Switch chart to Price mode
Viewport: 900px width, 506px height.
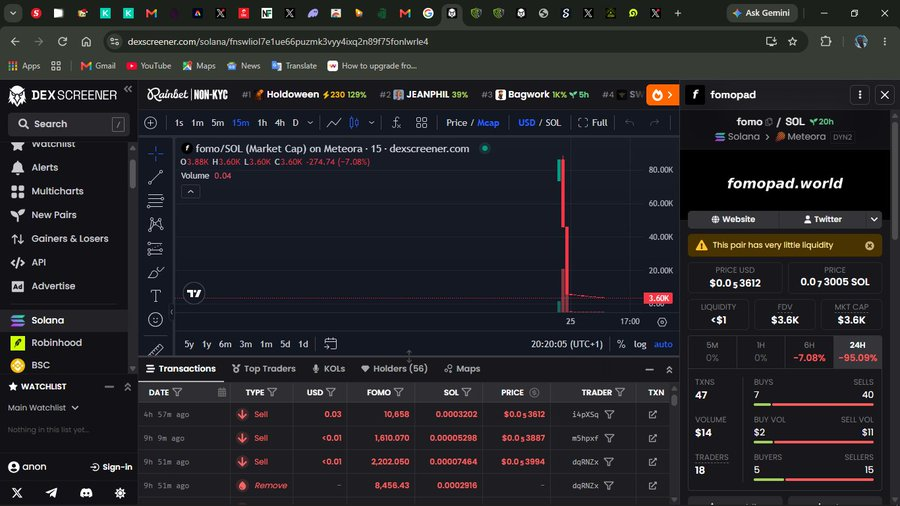(456, 123)
